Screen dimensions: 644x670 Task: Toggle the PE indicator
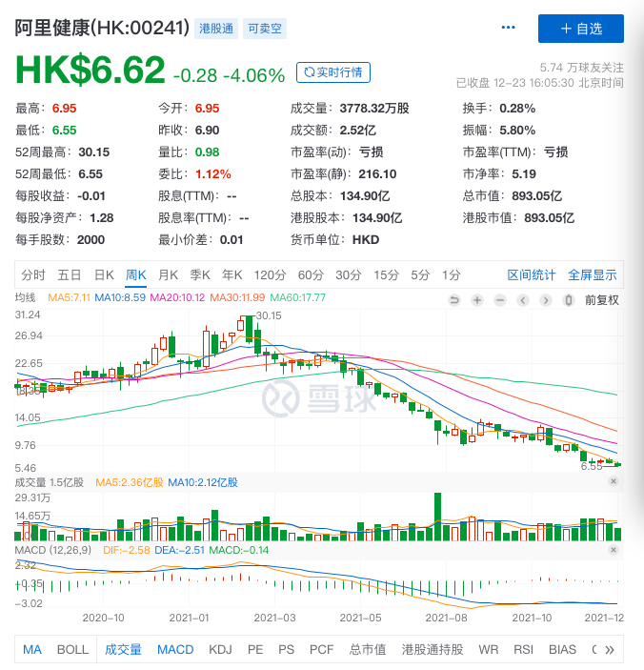255,649
